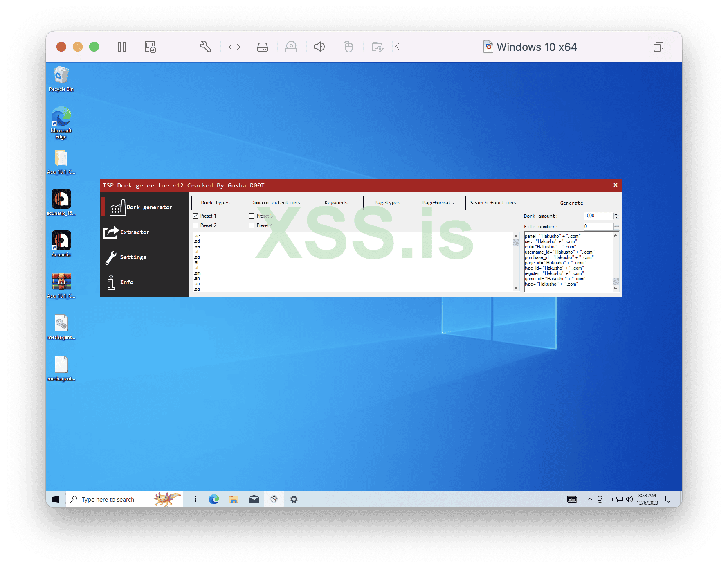Select the .ad domain entry
The height and width of the screenshot is (568, 728).
click(197, 241)
